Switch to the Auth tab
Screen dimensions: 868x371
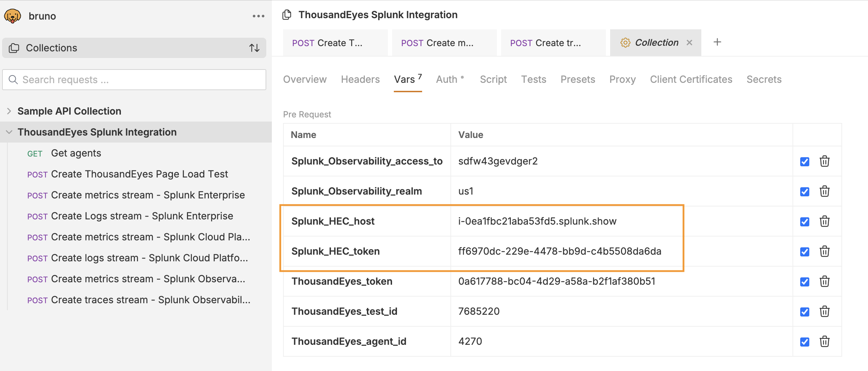447,79
